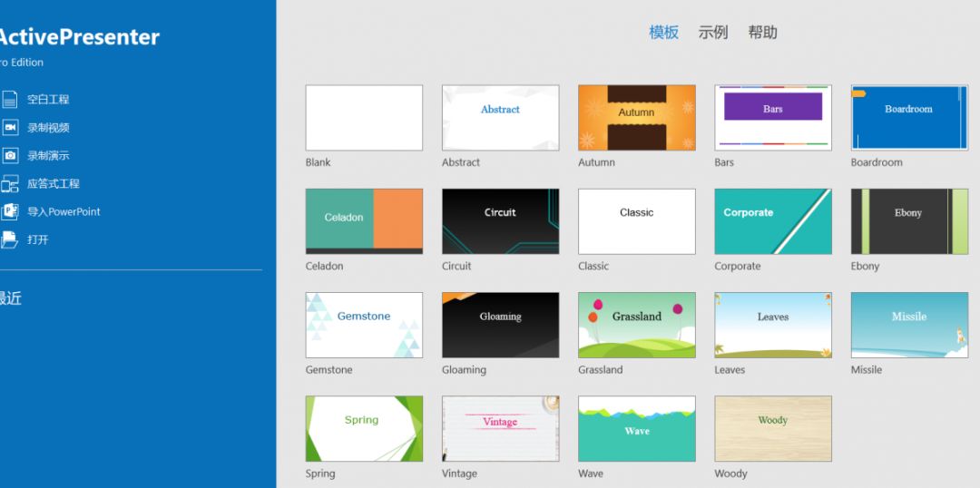This screenshot has width=980, height=488.
Task: Choose 录制演示 in the sidebar
Action: pos(48,156)
